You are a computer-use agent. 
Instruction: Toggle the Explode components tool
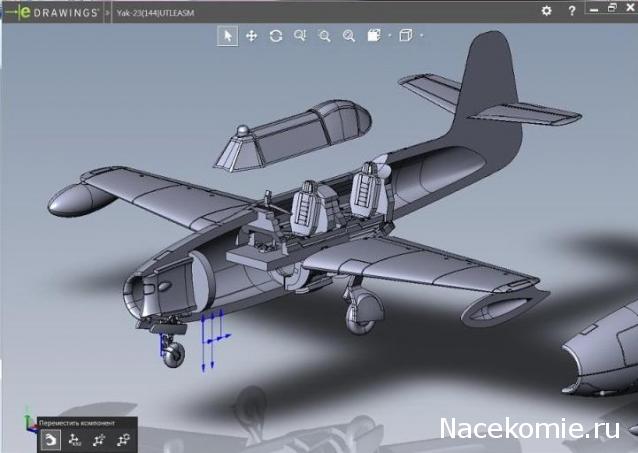[75, 438]
